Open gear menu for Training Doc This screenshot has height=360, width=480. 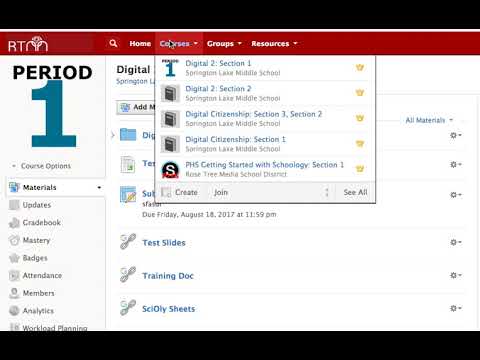[x=455, y=275]
